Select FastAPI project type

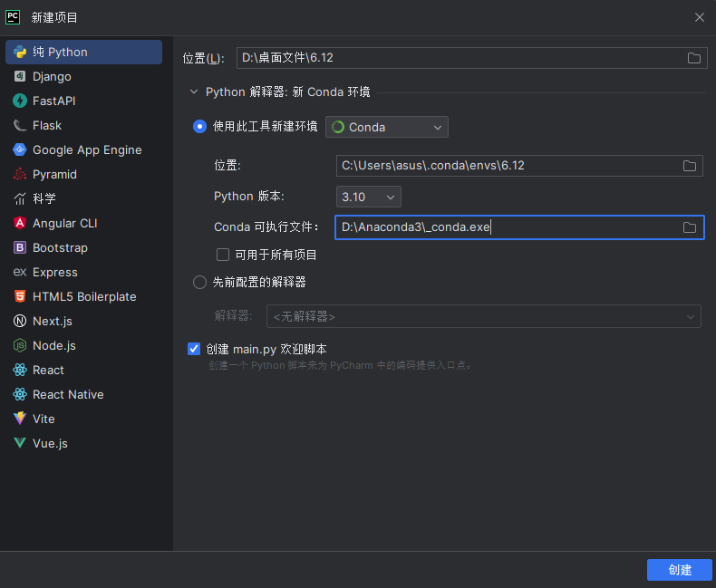pyautogui.click(x=83, y=101)
